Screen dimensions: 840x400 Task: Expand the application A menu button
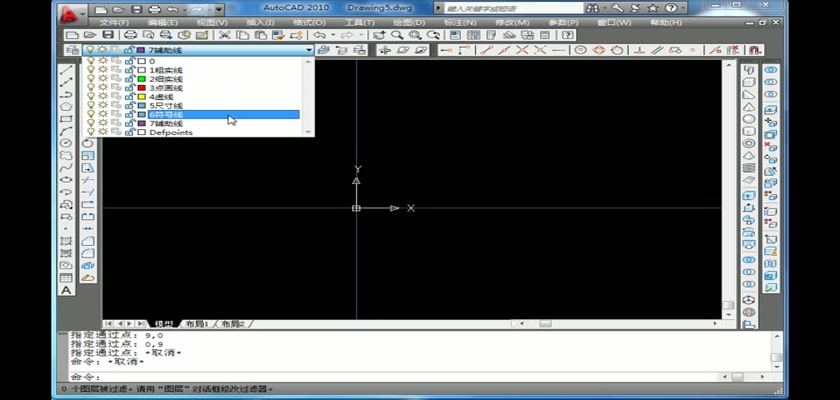(x=72, y=13)
